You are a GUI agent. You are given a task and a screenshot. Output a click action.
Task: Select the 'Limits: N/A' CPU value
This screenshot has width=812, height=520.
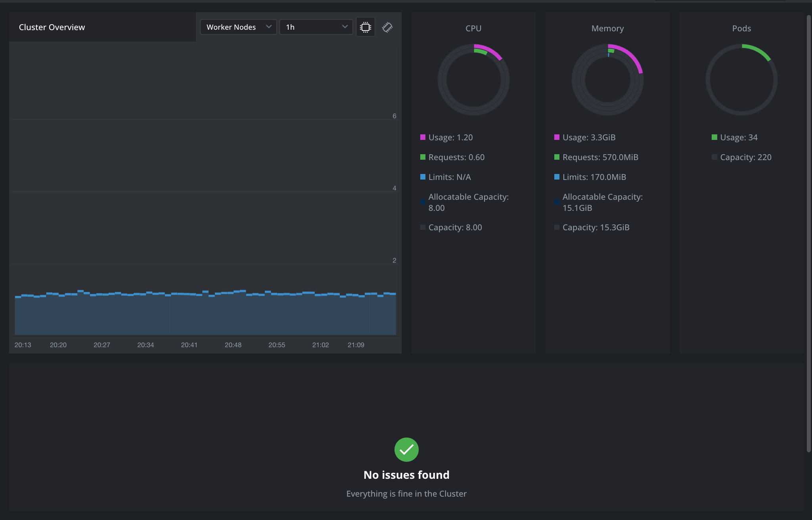(x=450, y=177)
